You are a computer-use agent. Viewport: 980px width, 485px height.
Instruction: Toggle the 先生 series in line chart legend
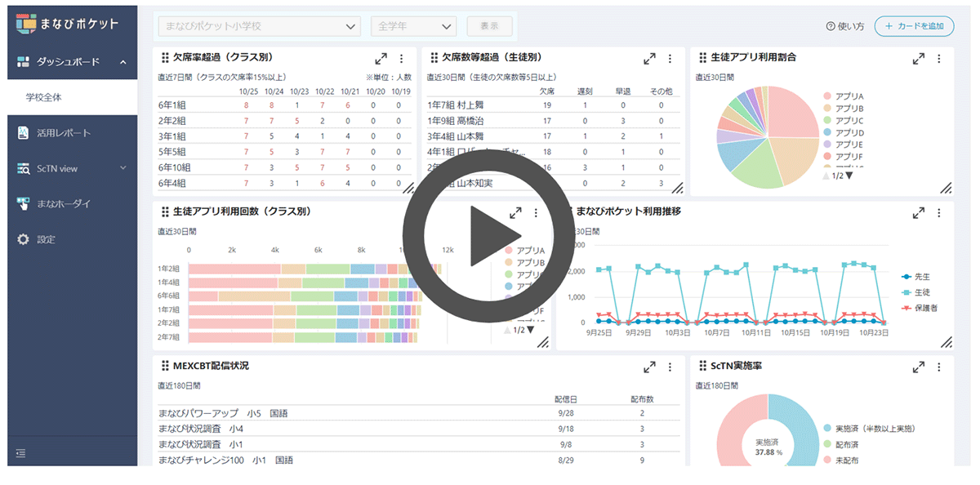[x=915, y=277]
